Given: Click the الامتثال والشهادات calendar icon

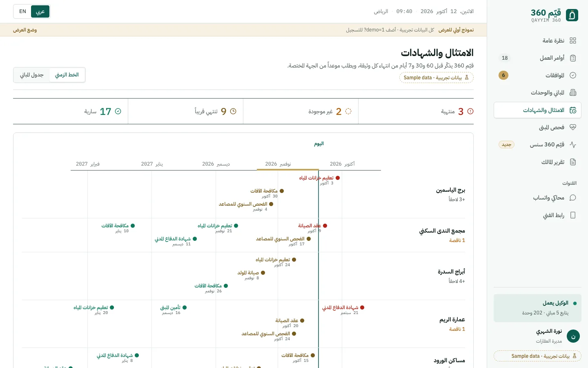Looking at the screenshot, I should [573, 110].
